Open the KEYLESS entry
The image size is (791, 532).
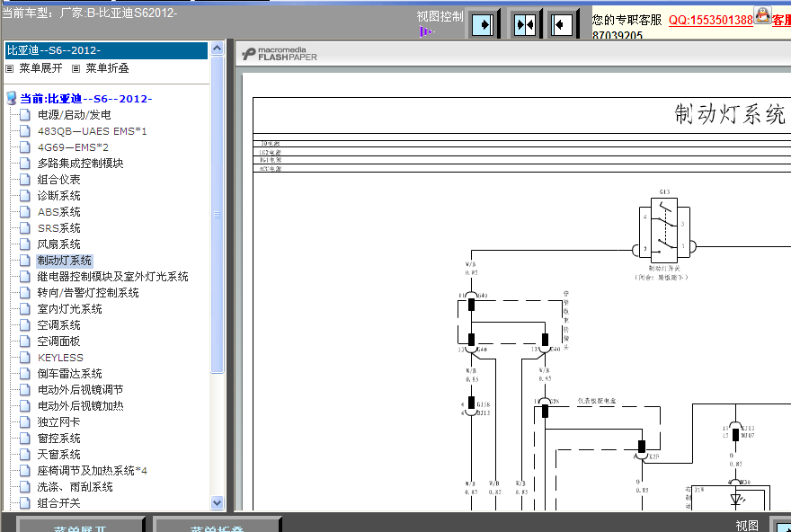[60, 358]
